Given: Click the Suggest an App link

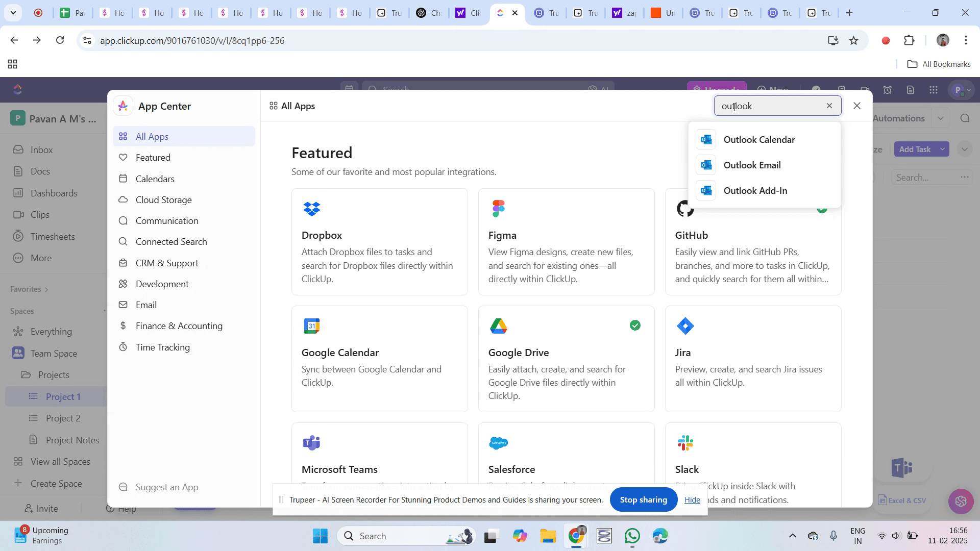Looking at the screenshot, I should click(x=166, y=487).
